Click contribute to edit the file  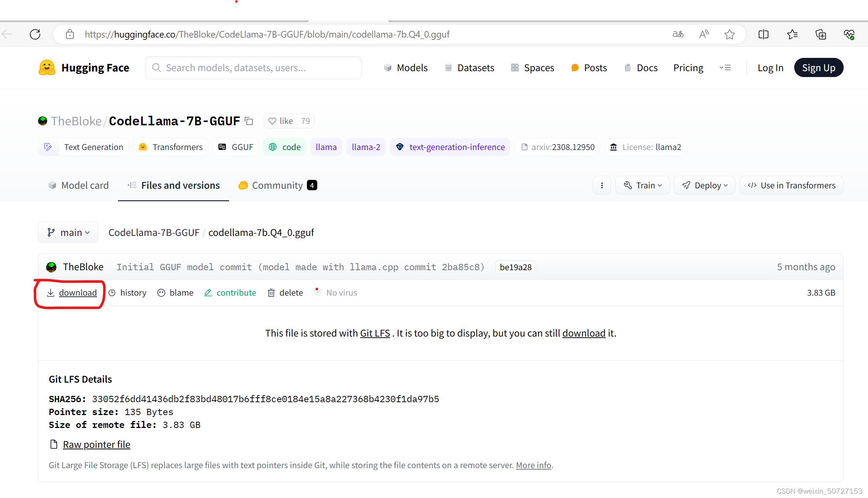pos(230,293)
